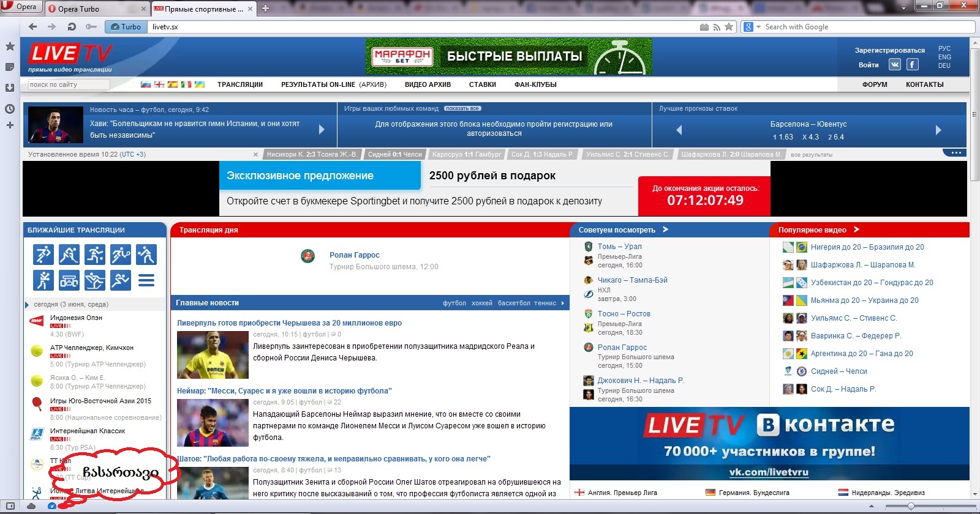Select the biathlon winter sport icon

tap(94, 280)
